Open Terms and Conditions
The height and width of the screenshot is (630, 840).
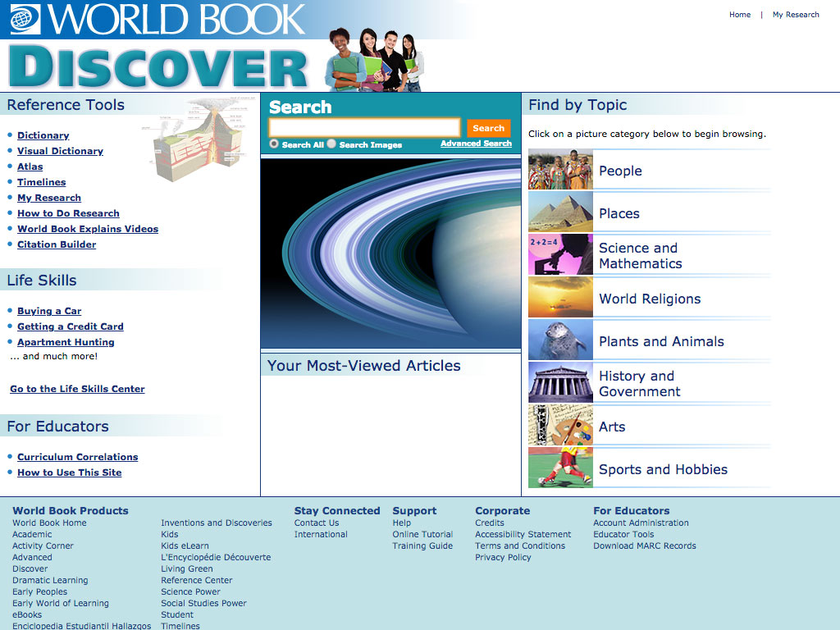pos(520,546)
